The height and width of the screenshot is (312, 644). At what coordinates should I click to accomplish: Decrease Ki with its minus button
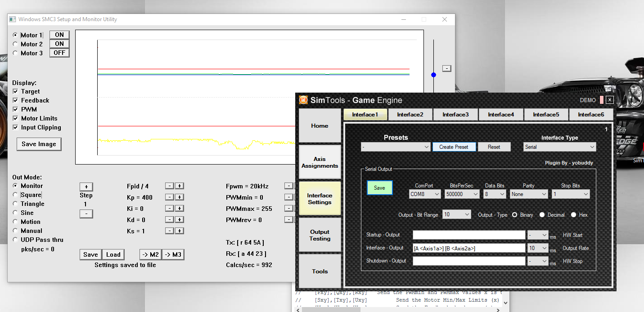(169, 208)
